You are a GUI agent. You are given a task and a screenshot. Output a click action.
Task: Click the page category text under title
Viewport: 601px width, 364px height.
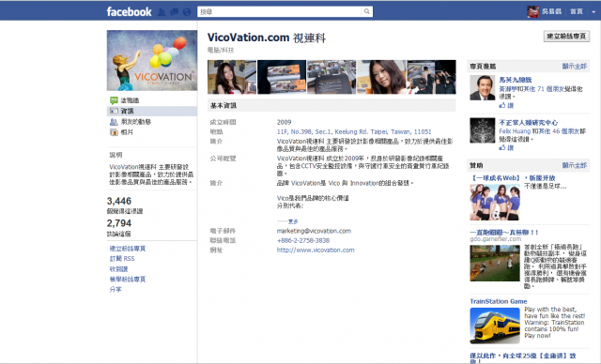[x=221, y=50]
